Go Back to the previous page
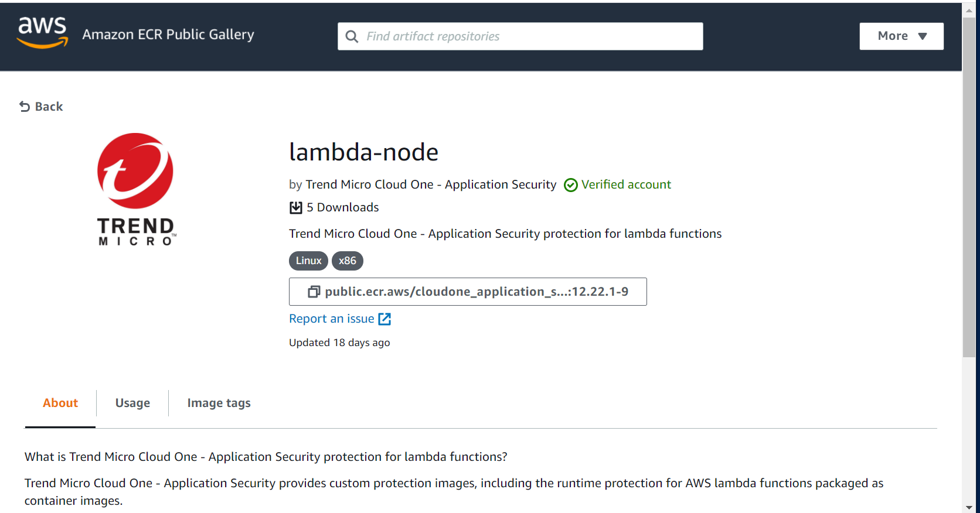This screenshot has width=980, height=513. [x=49, y=107]
